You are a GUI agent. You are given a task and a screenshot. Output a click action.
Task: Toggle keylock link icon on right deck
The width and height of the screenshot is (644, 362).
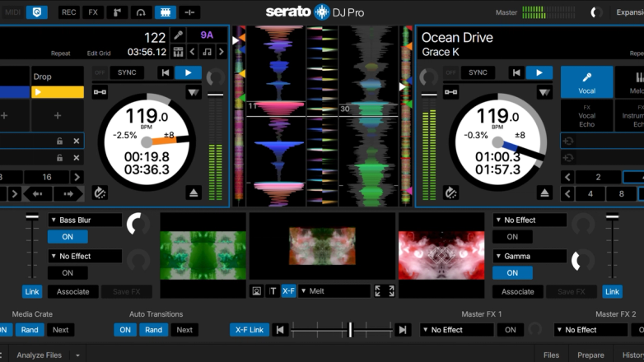(x=450, y=92)
